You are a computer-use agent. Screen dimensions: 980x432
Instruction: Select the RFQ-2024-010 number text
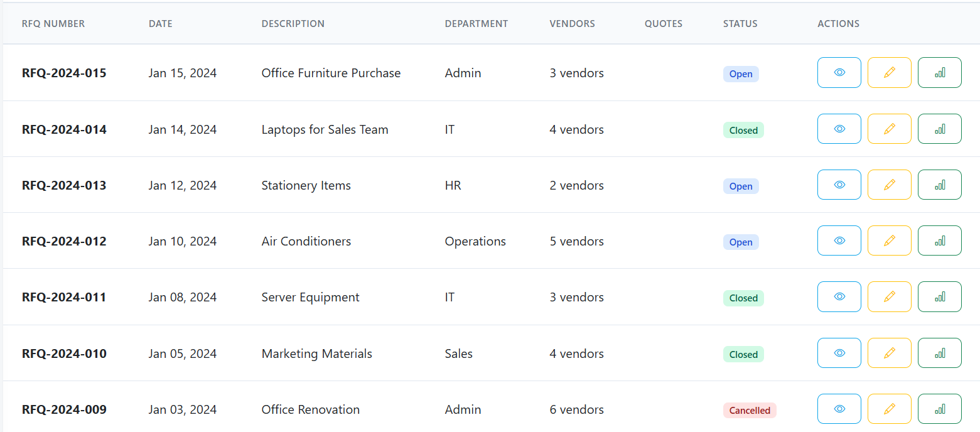coord(64,354)
